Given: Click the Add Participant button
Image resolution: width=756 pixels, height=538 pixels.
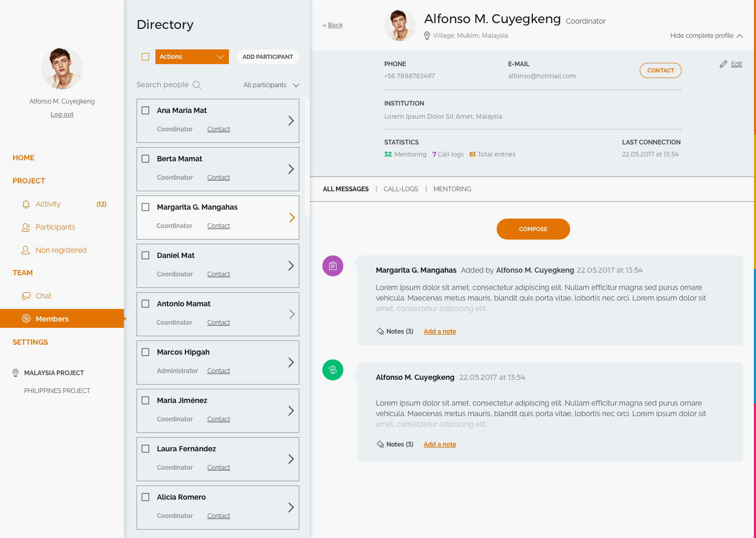Looking at the screenshot, I should point(268,57).
